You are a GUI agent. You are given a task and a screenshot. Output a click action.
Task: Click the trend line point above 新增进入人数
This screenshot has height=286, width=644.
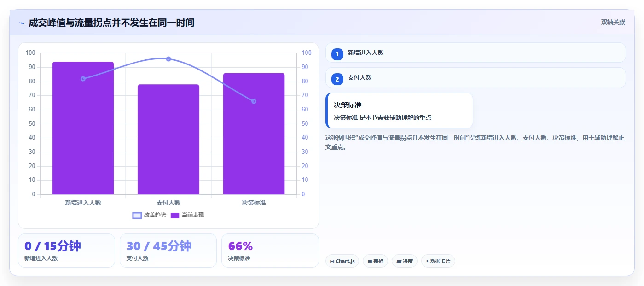point(83,79)
